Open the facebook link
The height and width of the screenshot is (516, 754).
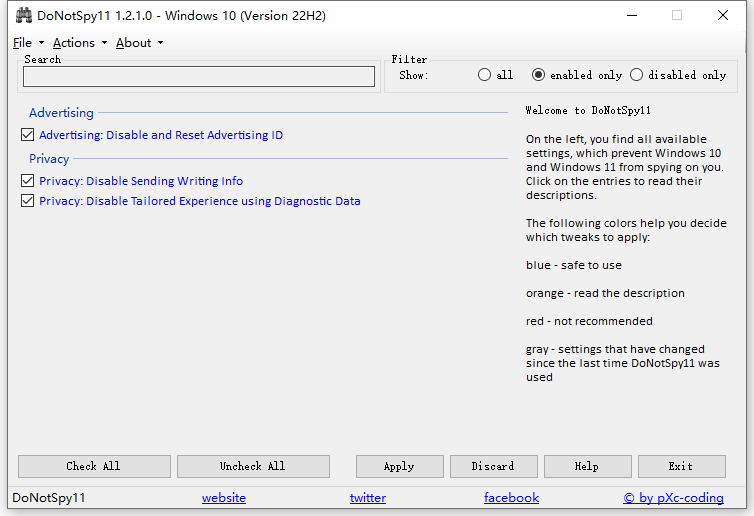pyautogui.click(x=511, y=498)
